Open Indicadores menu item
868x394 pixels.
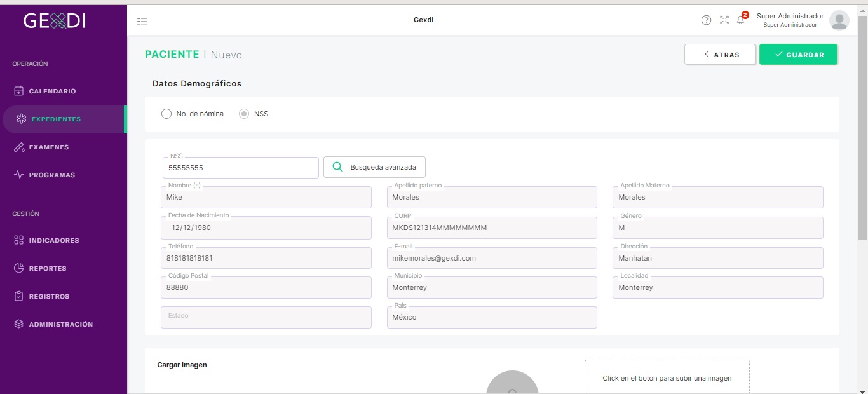(x=64, y=240)
